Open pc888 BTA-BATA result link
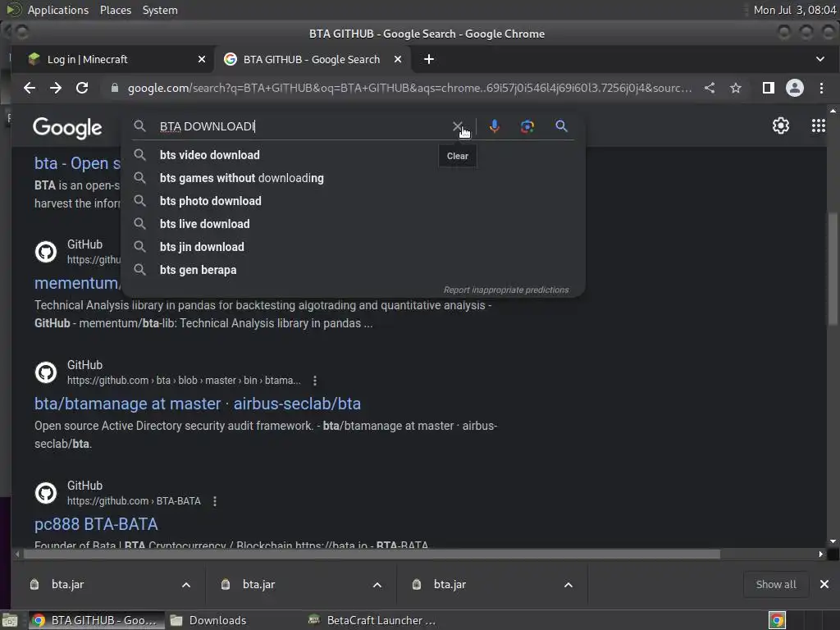The height and width of the screenshot is (630, 840). click(96, 524)
